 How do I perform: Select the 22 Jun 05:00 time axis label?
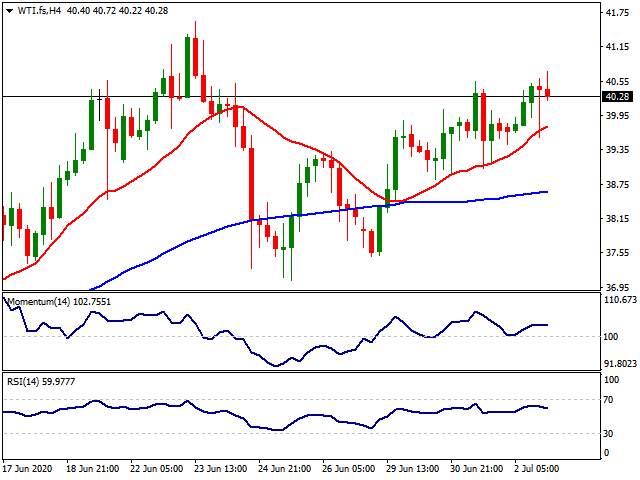pos(157,468)
